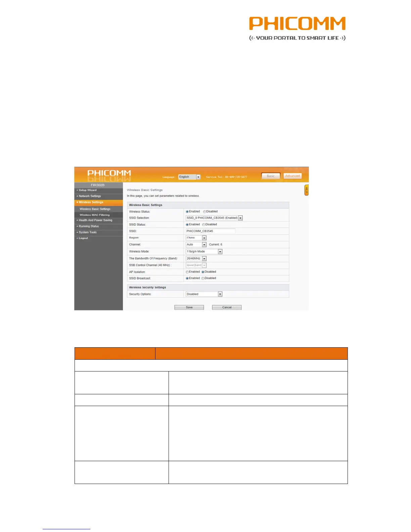The height and width of the screenshot is (532, 411).
Task: Click the 'SSID Broadcast:' label
Action: [x=140, y=278]
